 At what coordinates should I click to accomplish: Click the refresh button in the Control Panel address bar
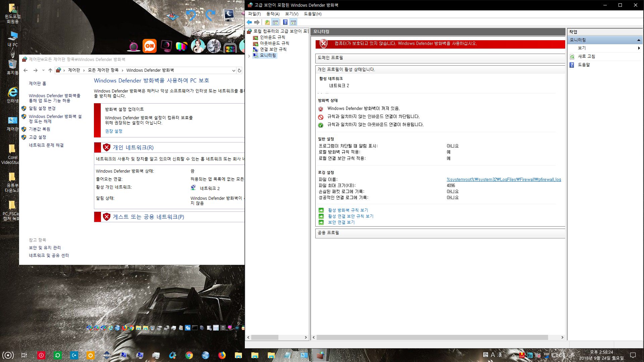pos(239,70)
